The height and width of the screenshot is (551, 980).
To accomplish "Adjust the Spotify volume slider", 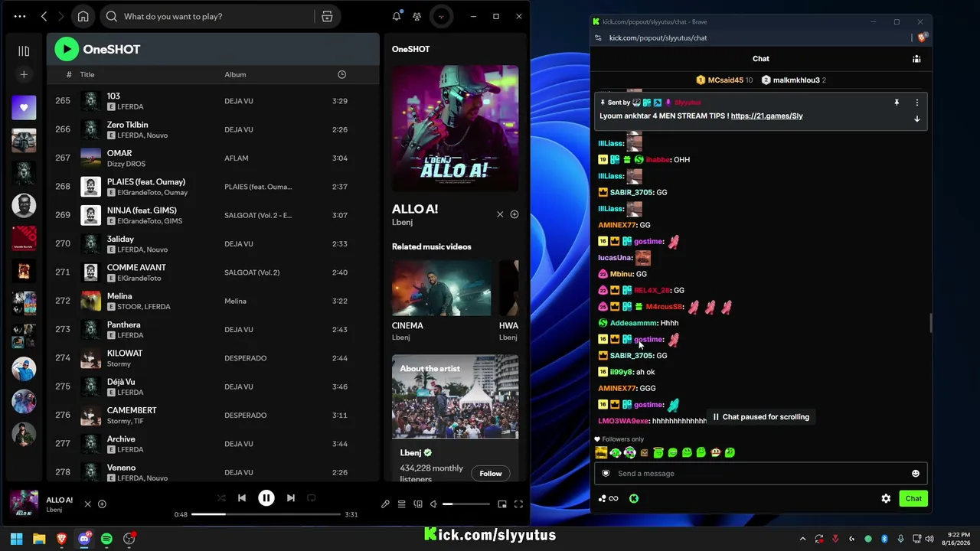I will pyautogui.click(x=466, y=504).
